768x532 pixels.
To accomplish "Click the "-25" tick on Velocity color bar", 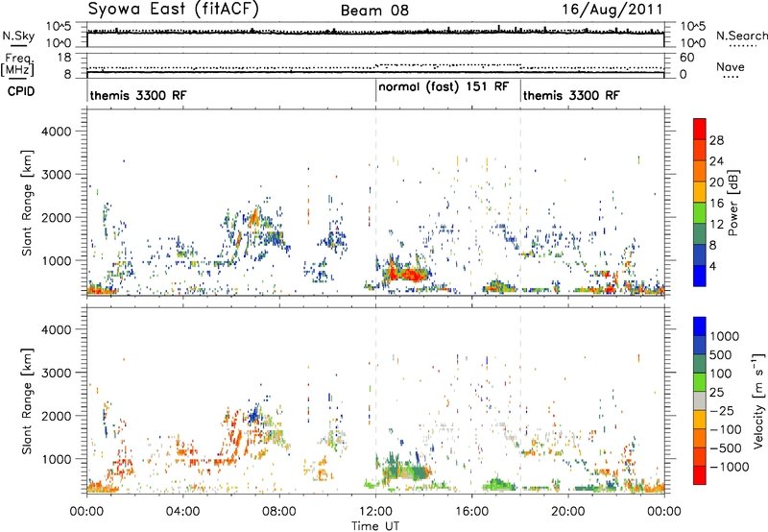I will tap(721, 411).
